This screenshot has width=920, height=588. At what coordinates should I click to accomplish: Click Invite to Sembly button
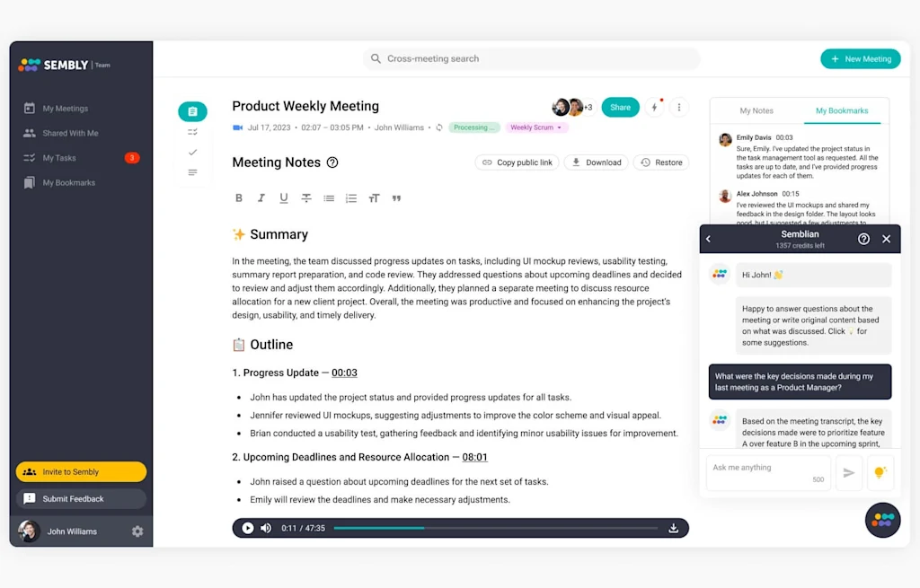coord(81,471)
